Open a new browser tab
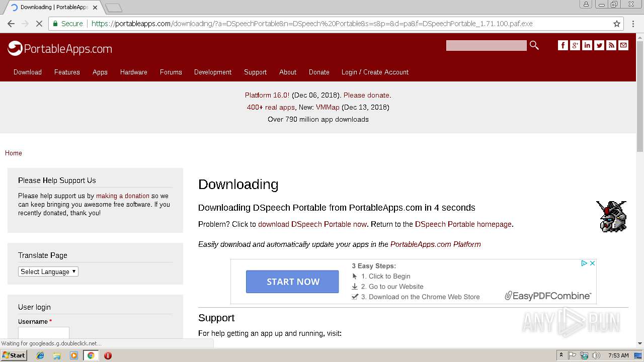Screen dimensions: 644x362 pos(114,8)
